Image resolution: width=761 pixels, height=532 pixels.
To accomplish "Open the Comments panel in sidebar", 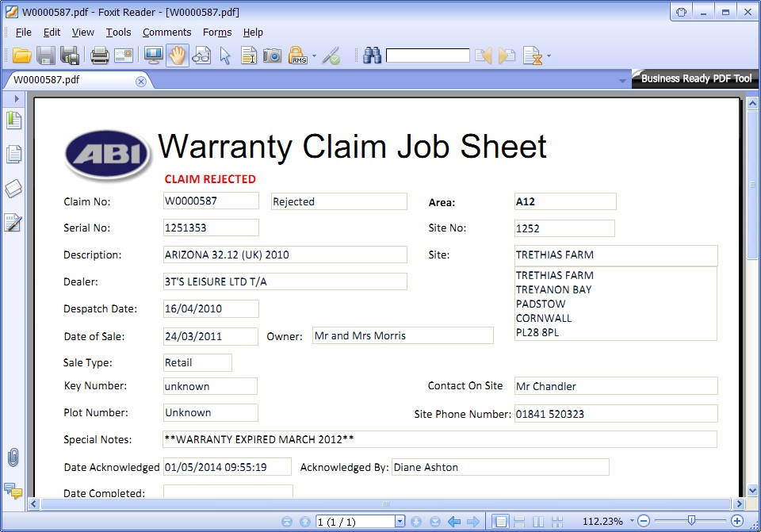I will (13, 491).
